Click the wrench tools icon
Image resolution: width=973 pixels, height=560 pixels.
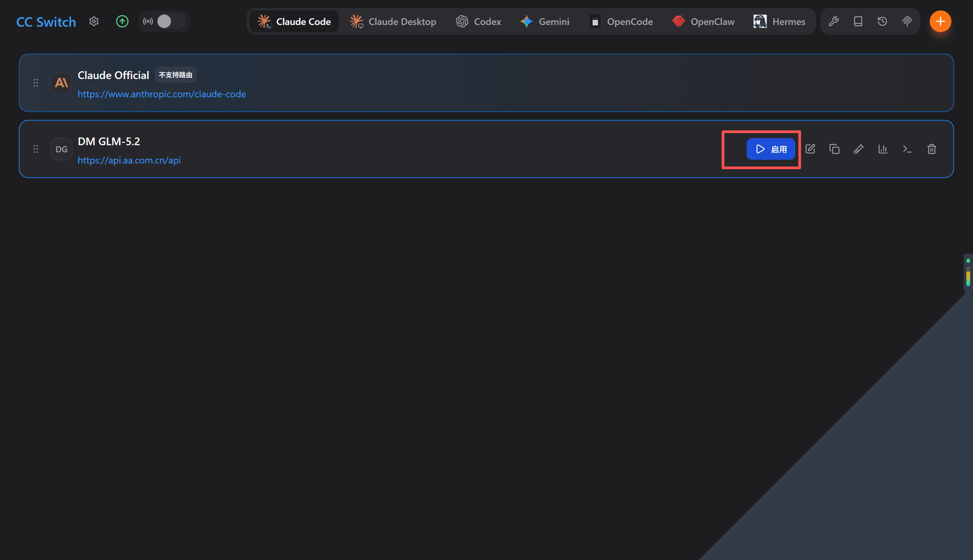(x=834, y=22)
